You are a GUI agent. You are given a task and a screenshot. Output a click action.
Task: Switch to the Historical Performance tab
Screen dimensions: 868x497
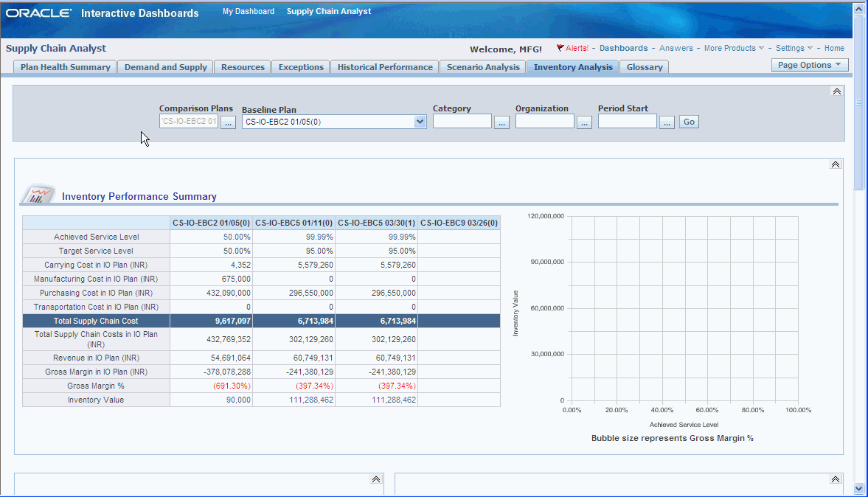(x=385, y=67)
